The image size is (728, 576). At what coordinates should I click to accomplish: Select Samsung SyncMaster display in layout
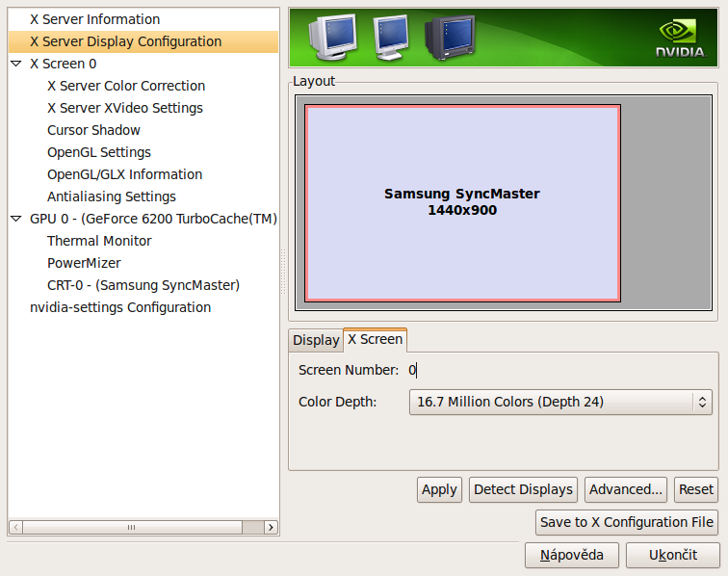pyautogui.click(x=462, y=203)
